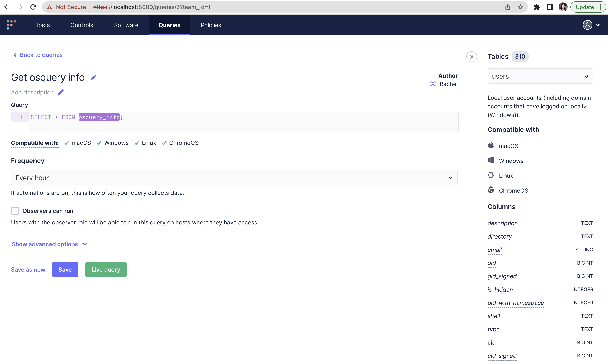This screenshot has width=608, height=364.
Task: Open the Policies section
Action: coord(210,25)
